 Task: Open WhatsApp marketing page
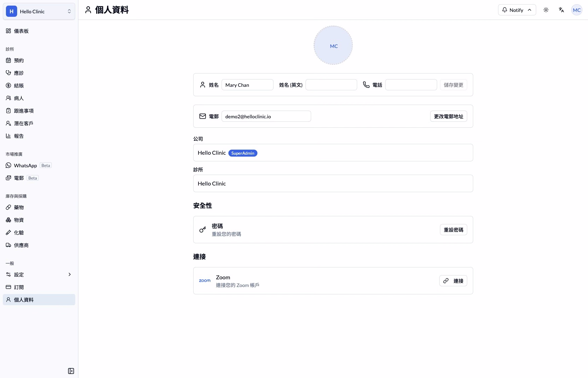click(x=39, y=165)
